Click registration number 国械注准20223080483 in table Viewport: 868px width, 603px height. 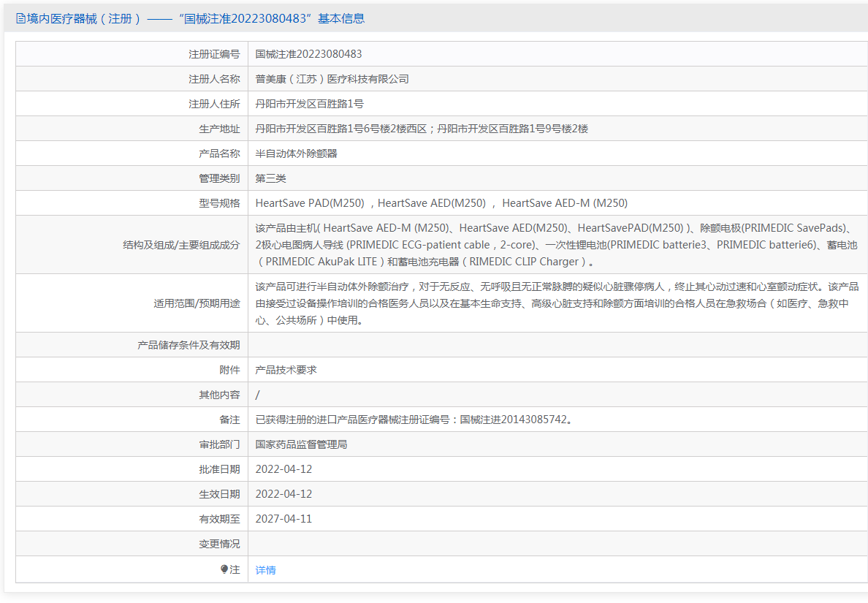[308, 54]
